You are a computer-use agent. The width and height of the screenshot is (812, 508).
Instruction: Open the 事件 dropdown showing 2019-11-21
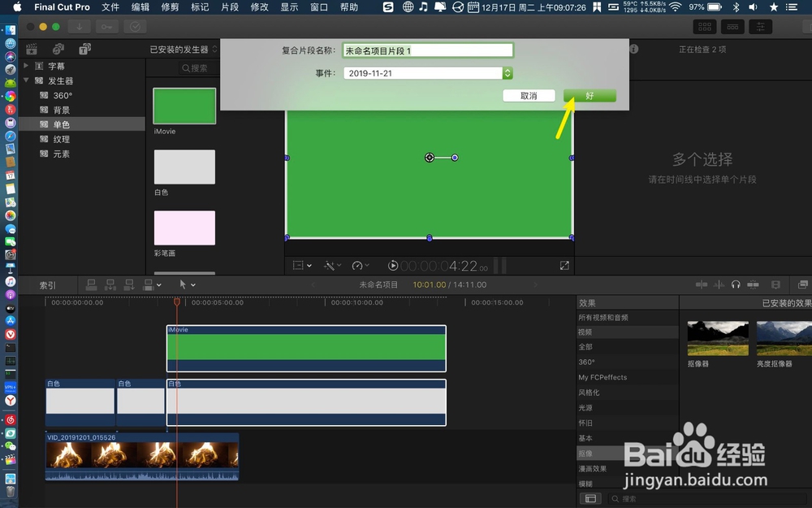tap(428, 73)
